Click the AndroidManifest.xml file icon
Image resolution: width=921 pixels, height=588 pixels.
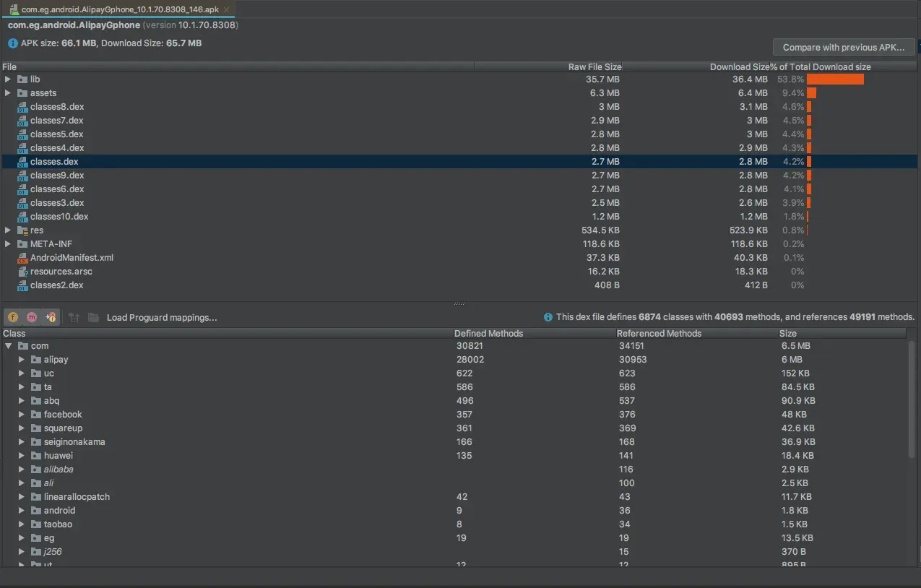(22, 258)
